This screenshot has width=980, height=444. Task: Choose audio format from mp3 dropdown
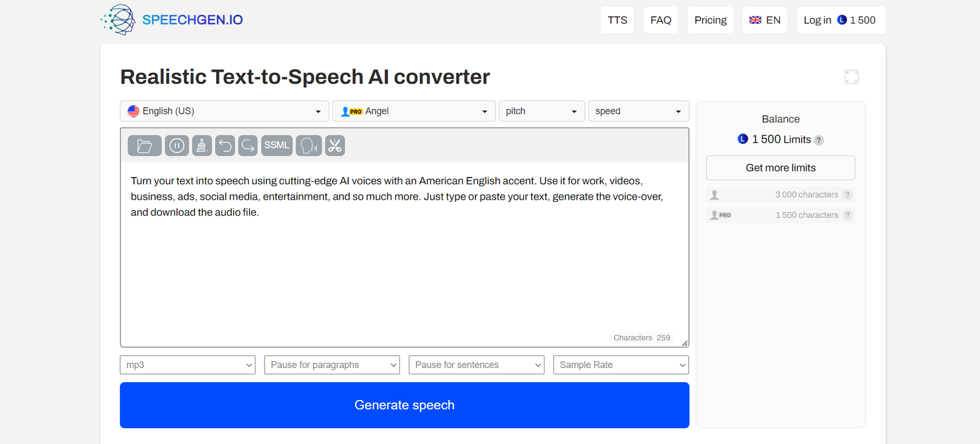click(187, 365)
